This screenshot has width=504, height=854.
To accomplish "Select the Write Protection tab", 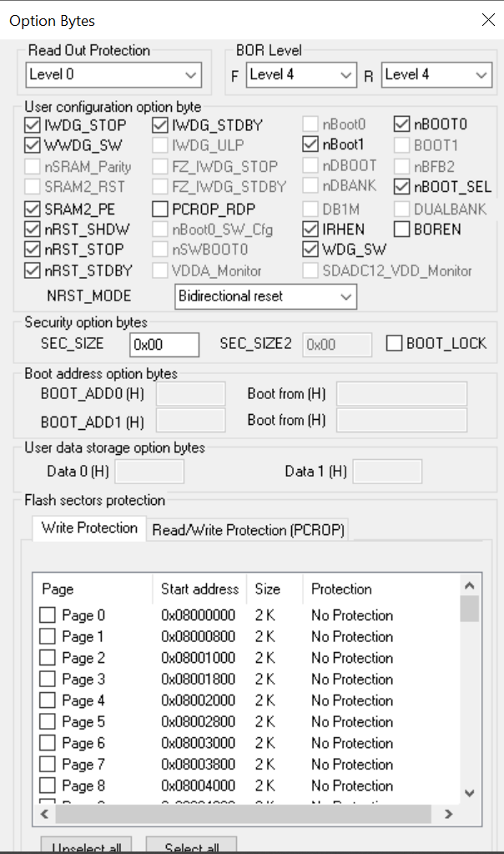I will point(88,528).
